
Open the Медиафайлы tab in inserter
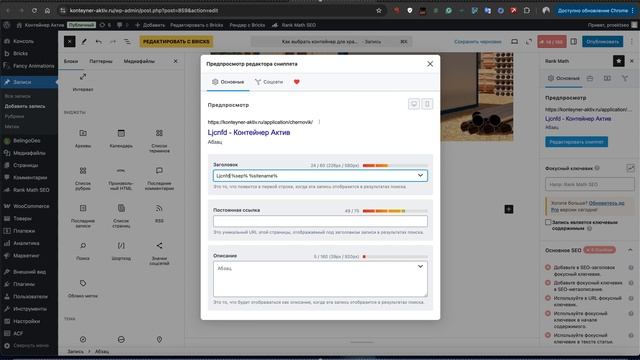tap(139, 61)
